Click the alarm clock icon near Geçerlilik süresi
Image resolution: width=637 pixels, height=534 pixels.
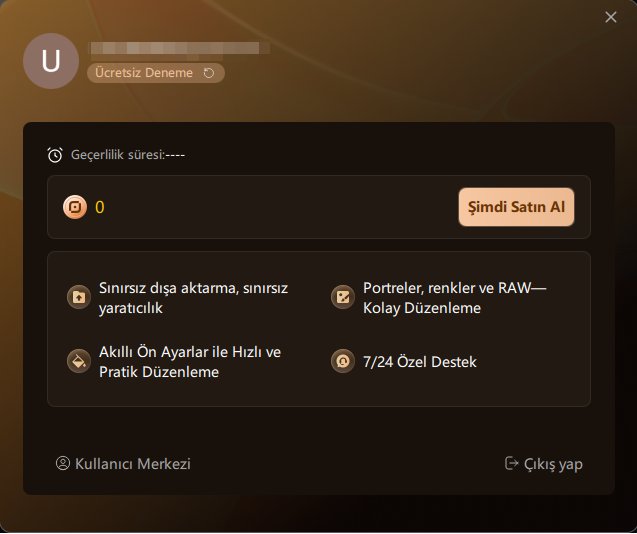click(x=55, y=155)
